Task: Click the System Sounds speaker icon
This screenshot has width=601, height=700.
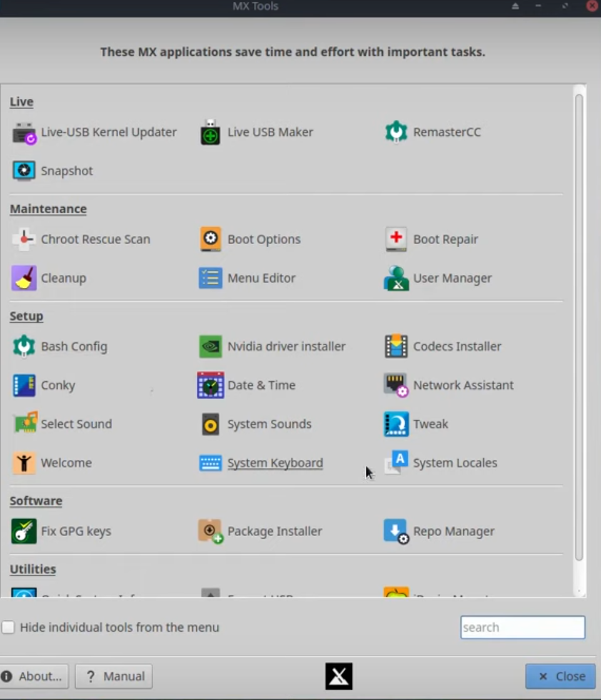Action: click(x=210, y=424)
